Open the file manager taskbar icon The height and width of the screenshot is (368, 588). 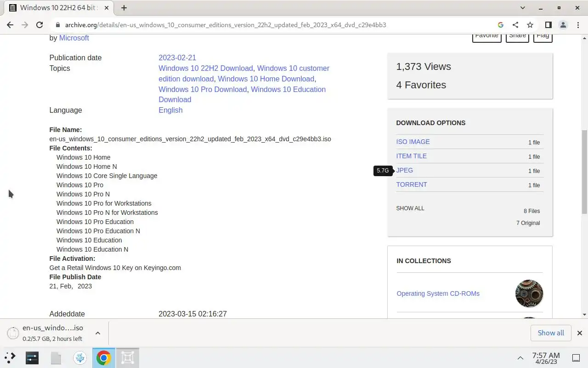pos(56,357)
